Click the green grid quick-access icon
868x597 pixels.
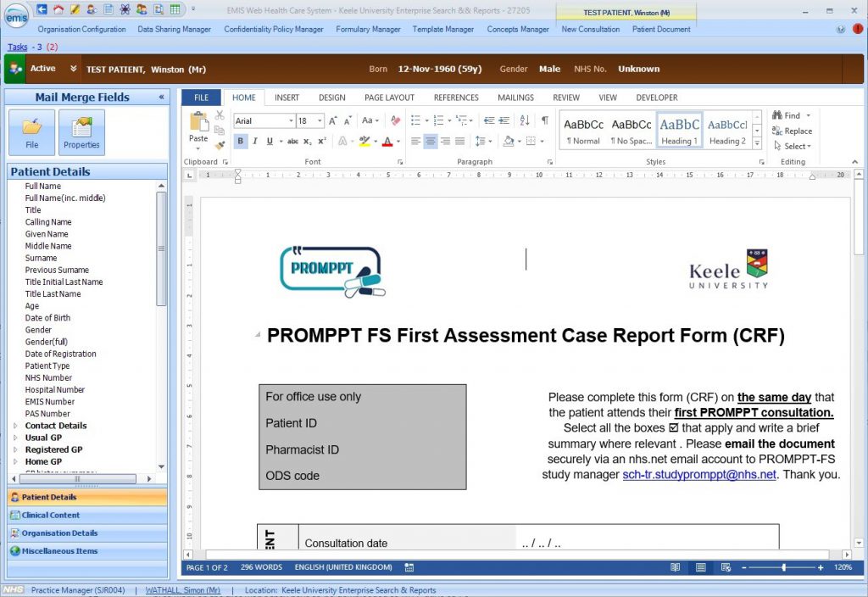[x=175, y=9]
